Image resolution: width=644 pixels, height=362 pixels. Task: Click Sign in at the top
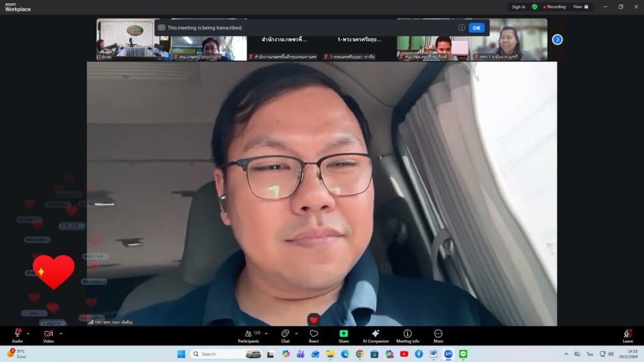[518, 7]
